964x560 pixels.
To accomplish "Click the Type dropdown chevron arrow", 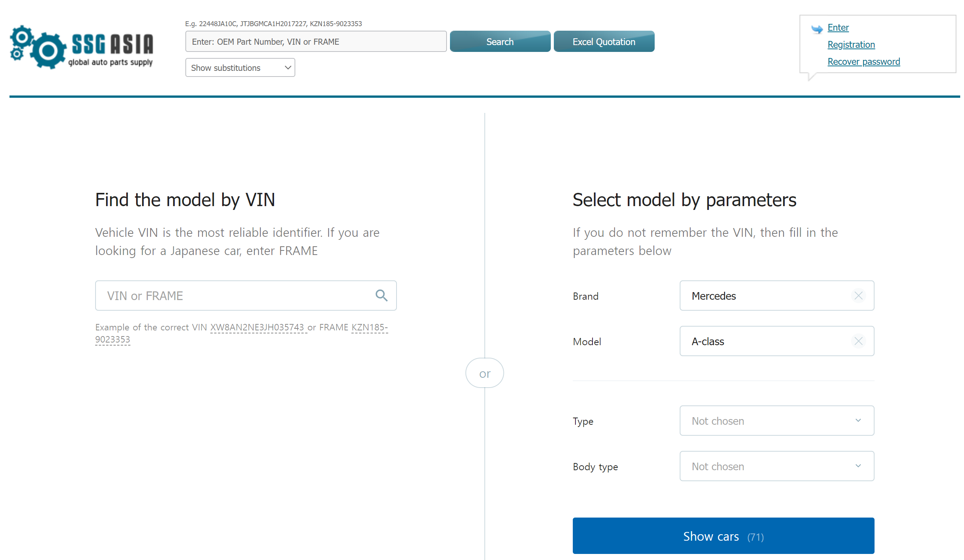I will coord(858,421).
